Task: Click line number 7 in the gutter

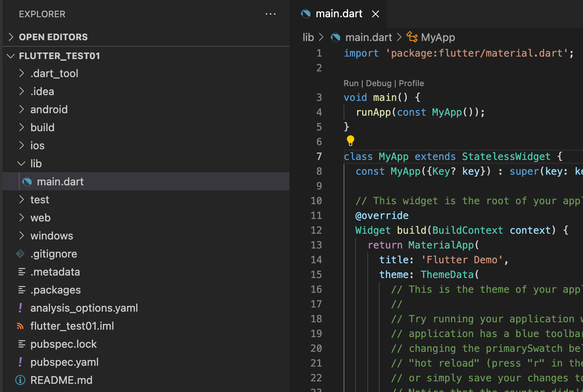Action: (x=319, y=156)
